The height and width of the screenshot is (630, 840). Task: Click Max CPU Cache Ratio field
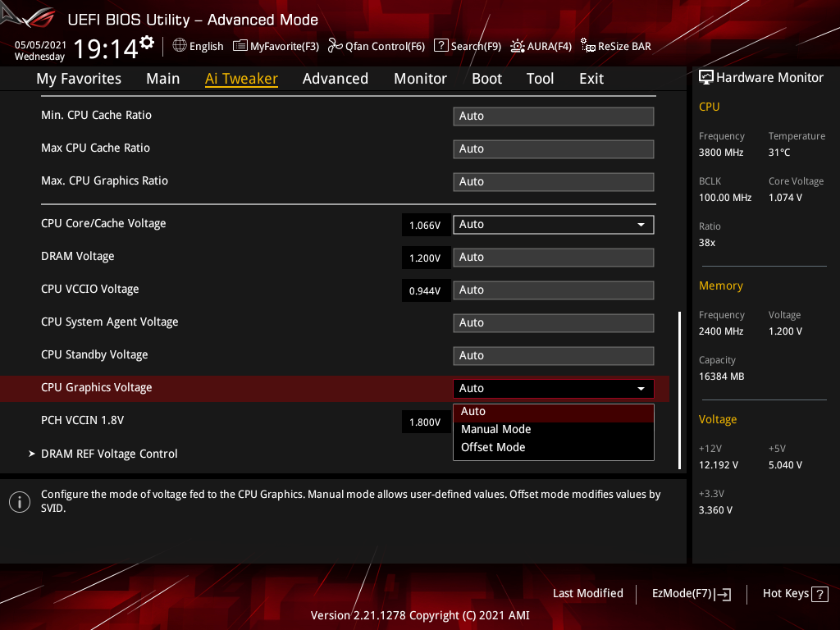554,149
